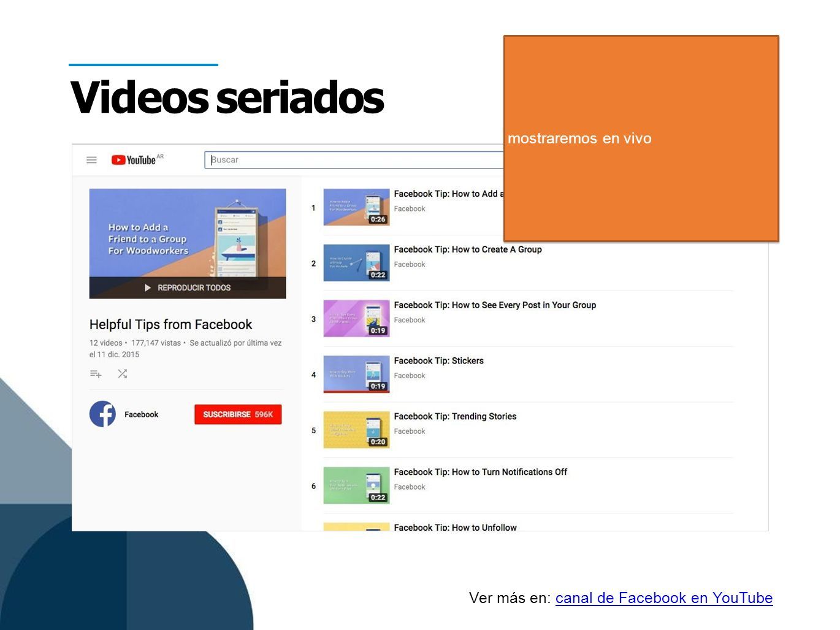The image size is (840, 630).
Task: Click Facebook channel under Trending Stories video
Action: pyautogui.click(x=410, y=431)
